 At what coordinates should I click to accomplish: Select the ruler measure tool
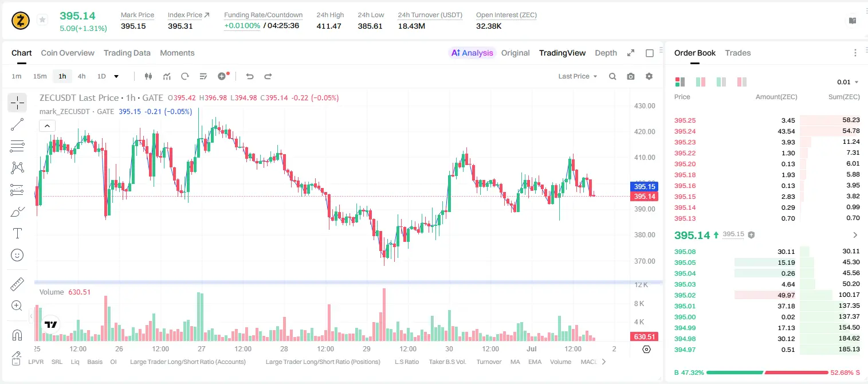coord(17,284)
